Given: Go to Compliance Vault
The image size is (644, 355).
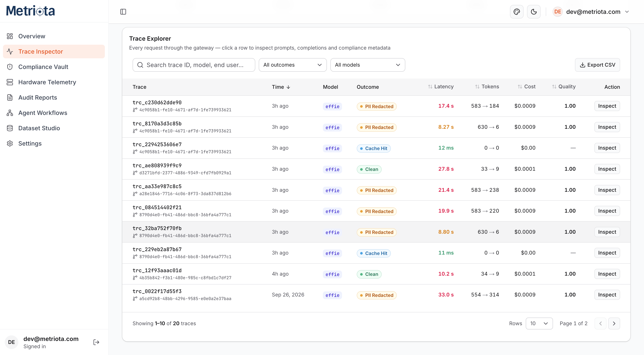Looking at the screenshot, I should [54, 67].
